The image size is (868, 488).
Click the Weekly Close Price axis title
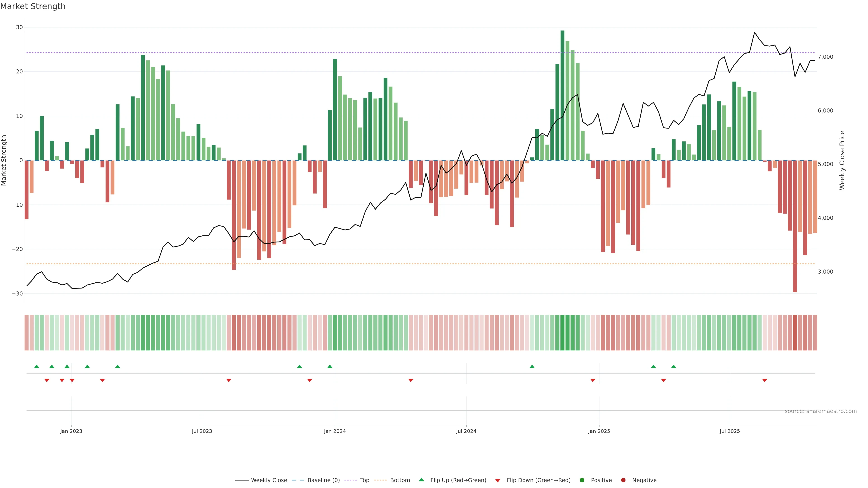tap(842, 160)
